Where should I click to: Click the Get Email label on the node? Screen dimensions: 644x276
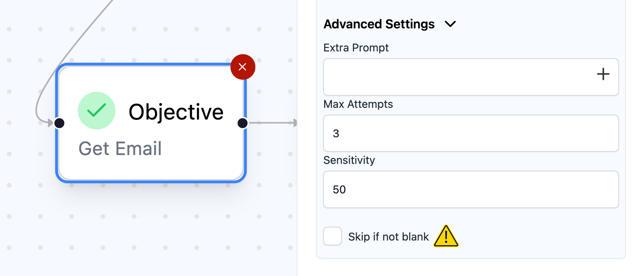point(120,148)
